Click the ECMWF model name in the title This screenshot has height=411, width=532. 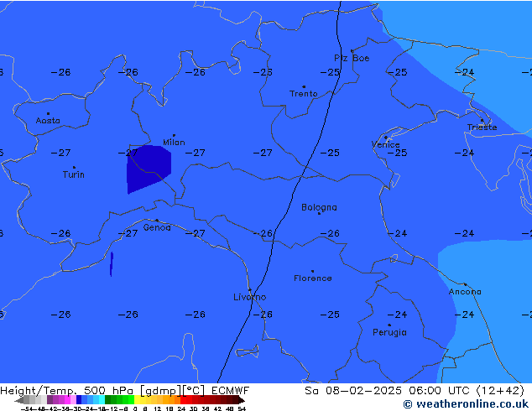tap(231, 391)
